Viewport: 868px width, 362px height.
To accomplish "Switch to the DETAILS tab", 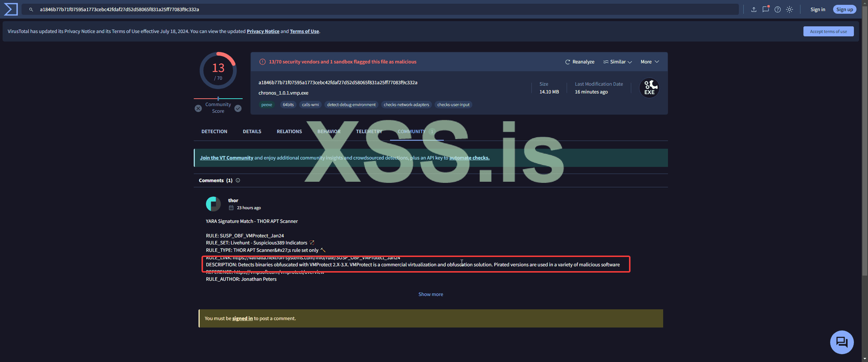I will tap(252, 132).
